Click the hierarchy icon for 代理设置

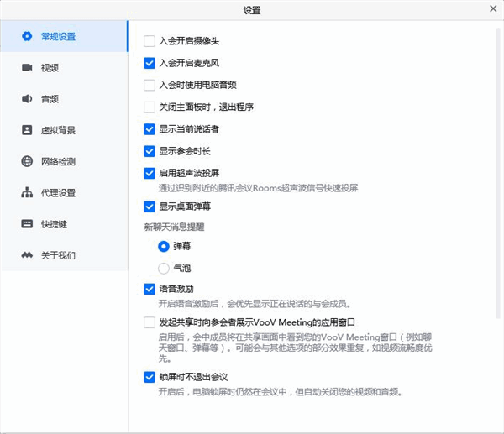tap(27, 192)
